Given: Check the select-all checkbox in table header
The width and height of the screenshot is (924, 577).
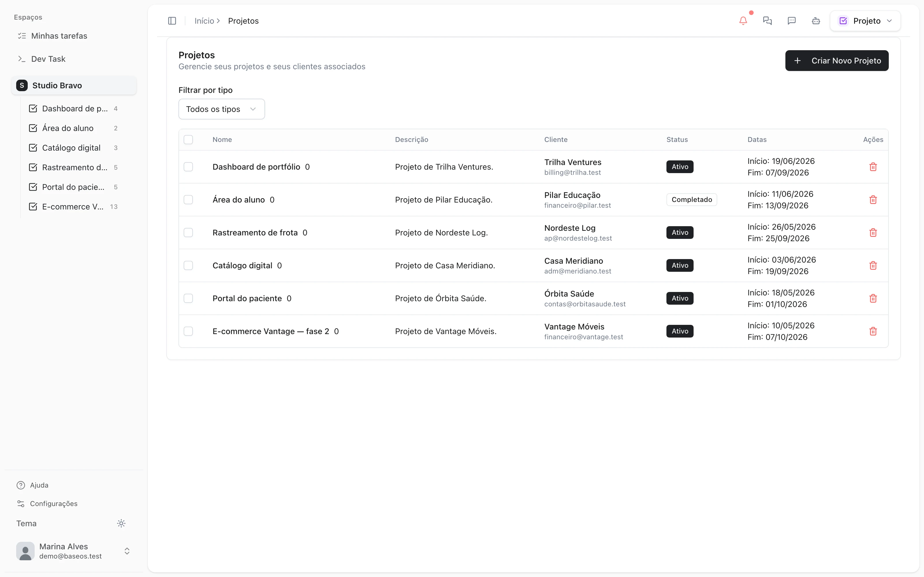Looking at the screenshot, I should point(188,140).
